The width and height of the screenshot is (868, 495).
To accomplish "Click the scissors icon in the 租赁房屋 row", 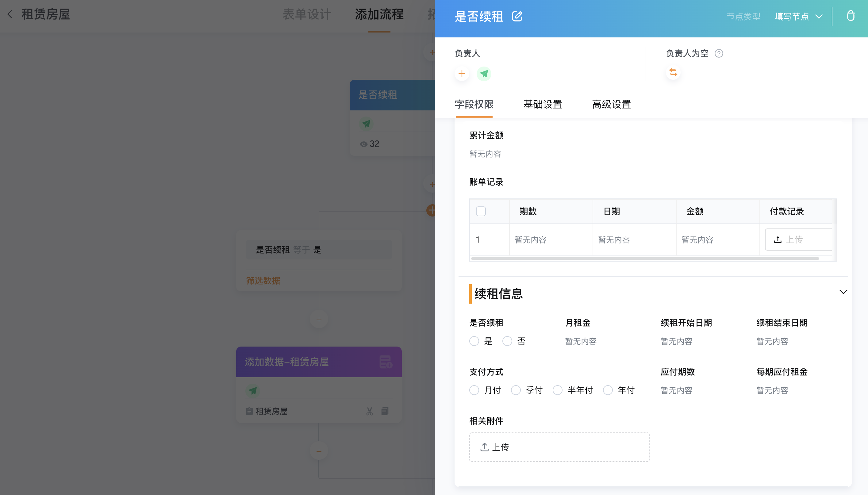I will click(370, 411).
